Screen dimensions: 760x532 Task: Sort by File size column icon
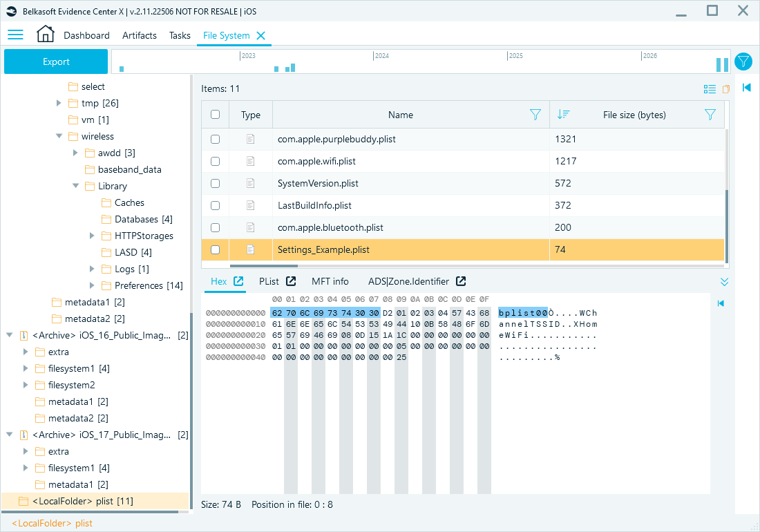click(x=563, y=115)
